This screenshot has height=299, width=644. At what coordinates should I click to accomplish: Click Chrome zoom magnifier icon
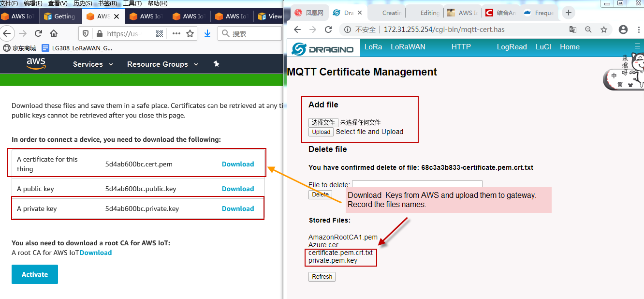tap(588, 30)
